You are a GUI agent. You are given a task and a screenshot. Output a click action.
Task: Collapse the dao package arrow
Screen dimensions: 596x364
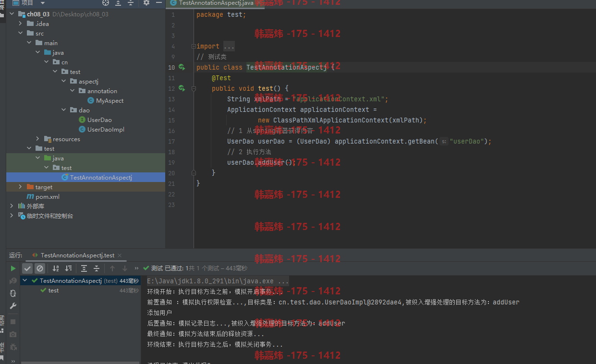point(64,110)
